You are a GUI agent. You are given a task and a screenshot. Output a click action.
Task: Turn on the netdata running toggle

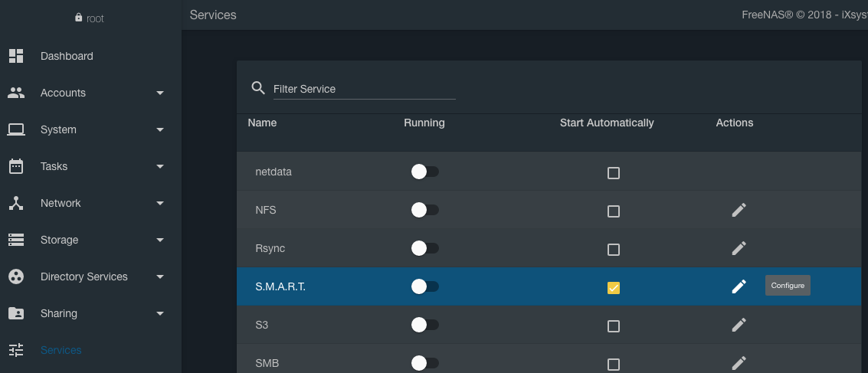coord(424,172)
